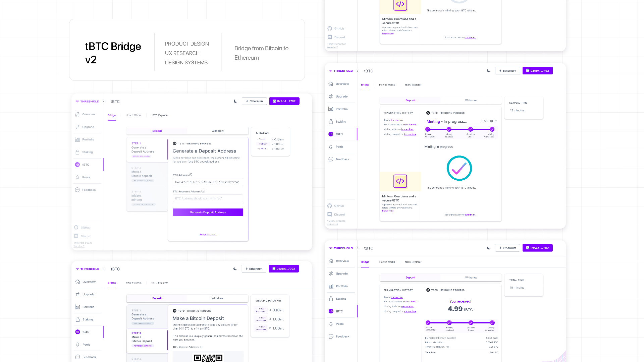Click Upgrade arrows icon in You received mockup
Image resolution: width=644 pixels, height=362 pixels.
coord(331,274)
